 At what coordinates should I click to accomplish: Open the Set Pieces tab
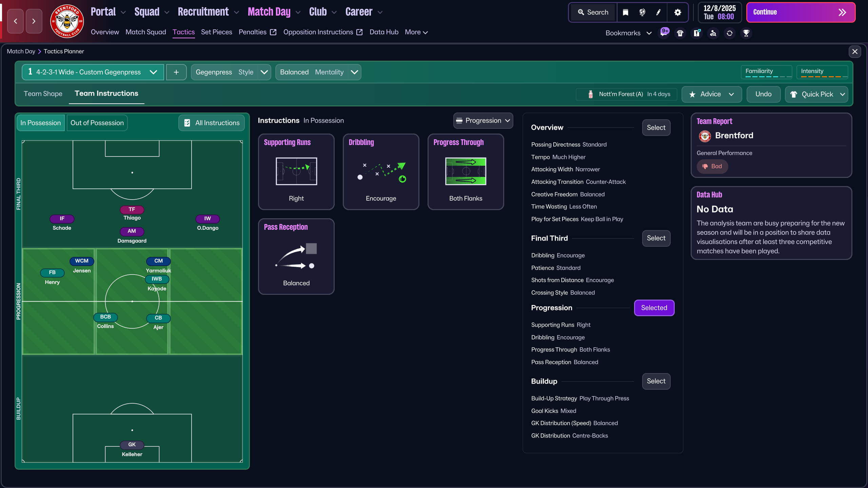(217, 32)
